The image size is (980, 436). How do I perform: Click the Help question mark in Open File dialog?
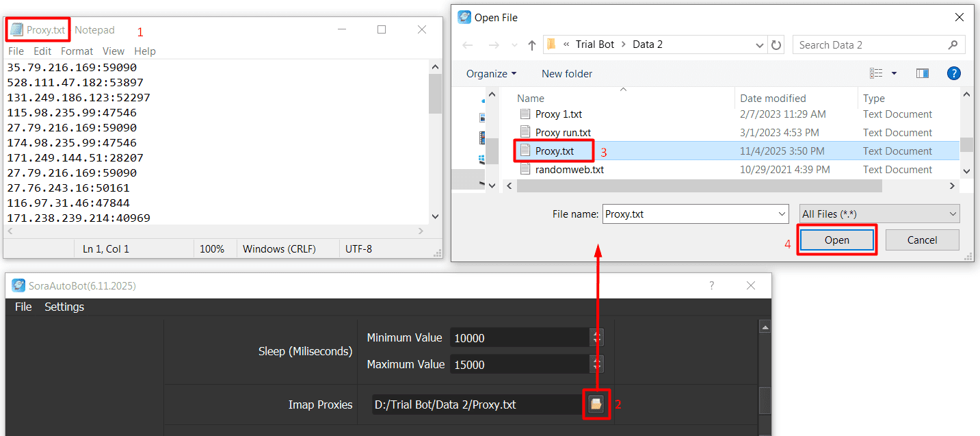(x=953, y=73)
